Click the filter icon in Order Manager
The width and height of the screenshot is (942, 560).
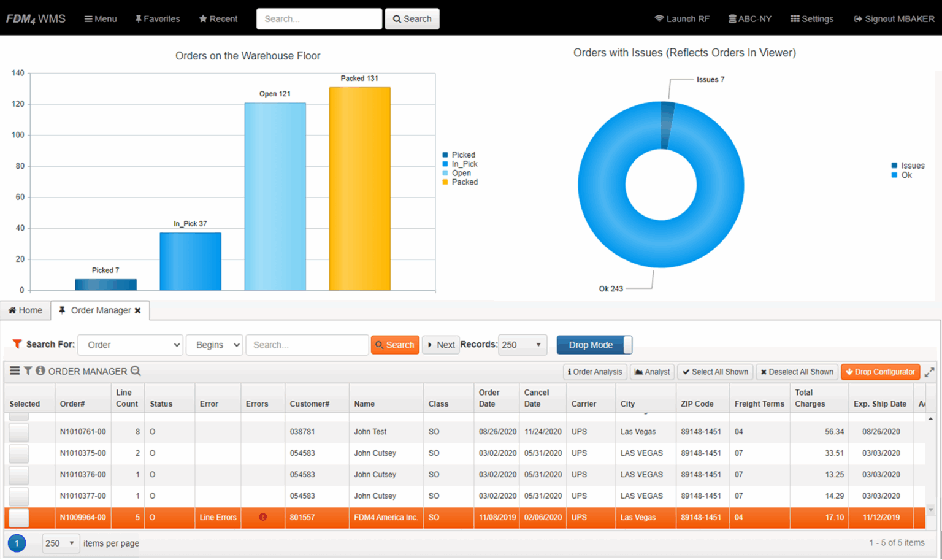pos(28,371)
